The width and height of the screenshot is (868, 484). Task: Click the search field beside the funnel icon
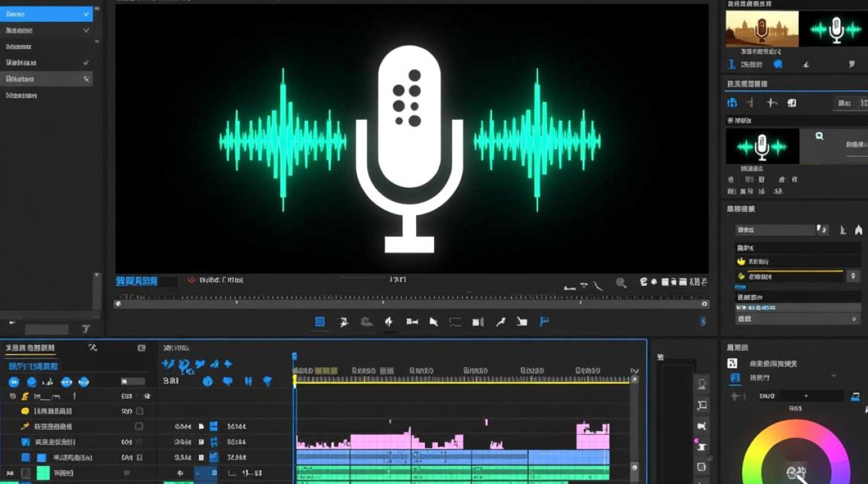46,329
